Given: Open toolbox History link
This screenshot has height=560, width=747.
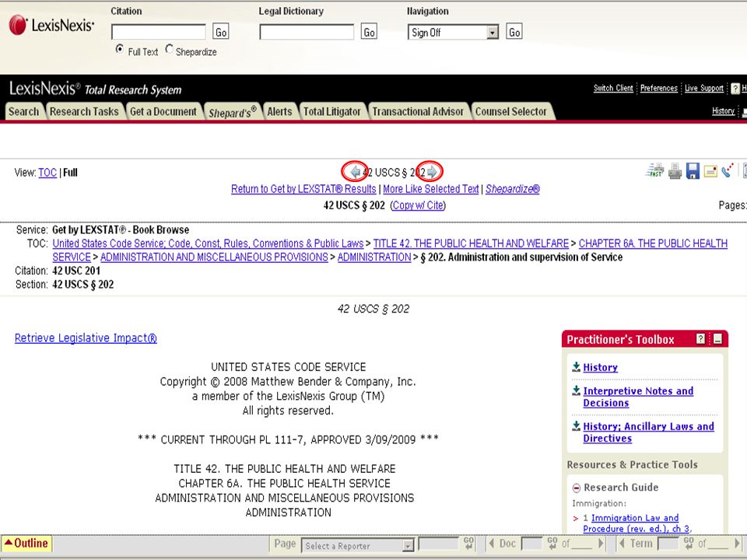Looking at the screenshot, I should 600,367.
